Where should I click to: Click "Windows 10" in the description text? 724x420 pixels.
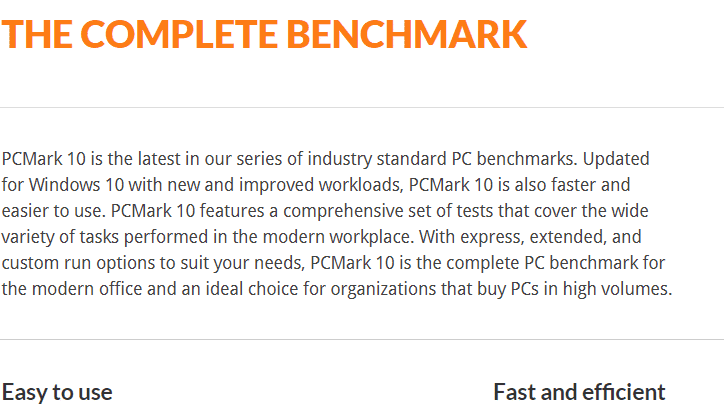[x=77, y=185]
